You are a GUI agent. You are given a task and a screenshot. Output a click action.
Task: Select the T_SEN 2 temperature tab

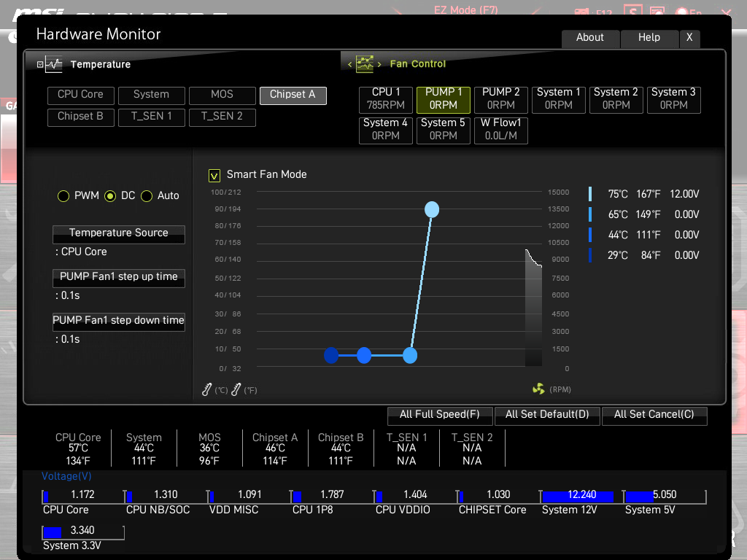pos(222,117)
